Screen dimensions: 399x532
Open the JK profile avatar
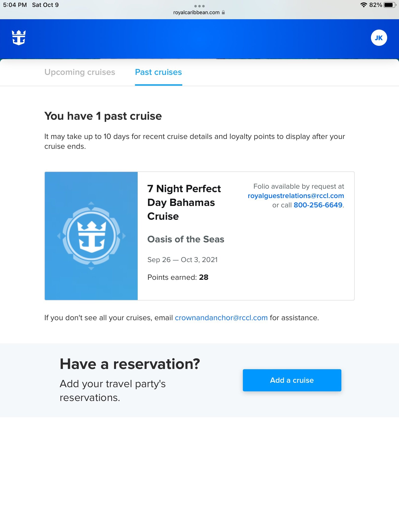pyautogui.click(x=379, y=38)
